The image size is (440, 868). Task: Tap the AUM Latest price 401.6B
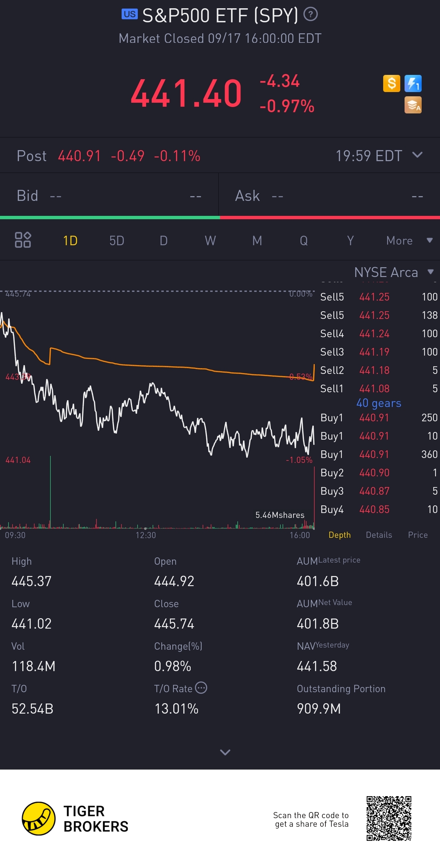pos(317,581)
